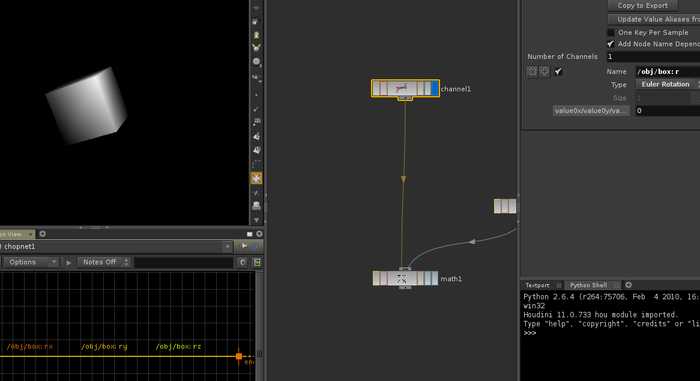Open the shading sphere icon menu
Viewport: 700px width, 381px height.
[x=257, y=62]
